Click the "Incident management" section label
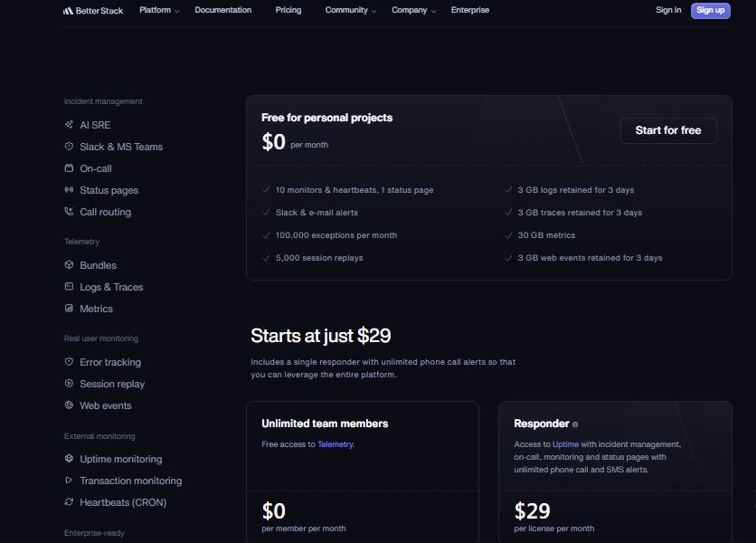 (x=103, y=101)
